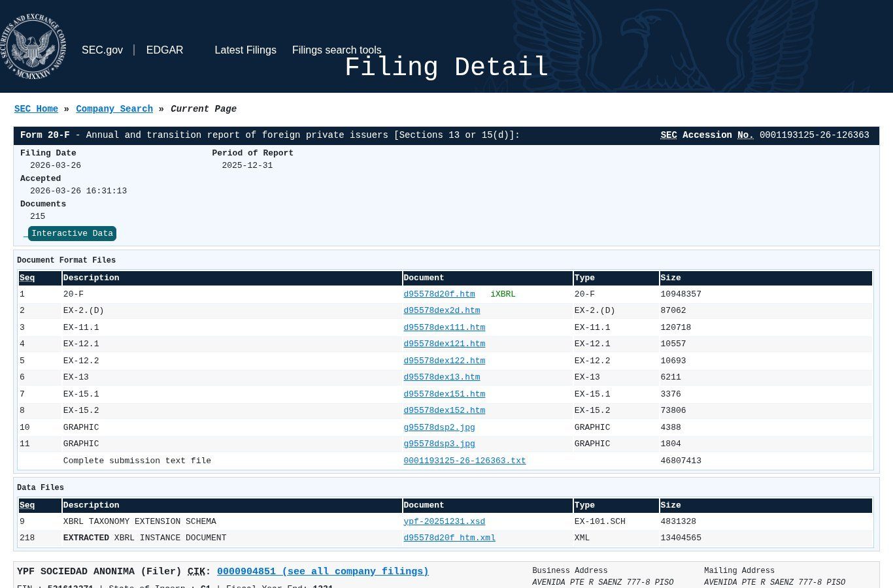Click the Form 20-F heading text
The height and width of the screenshot is (588, 893).
tap(45, 135)
